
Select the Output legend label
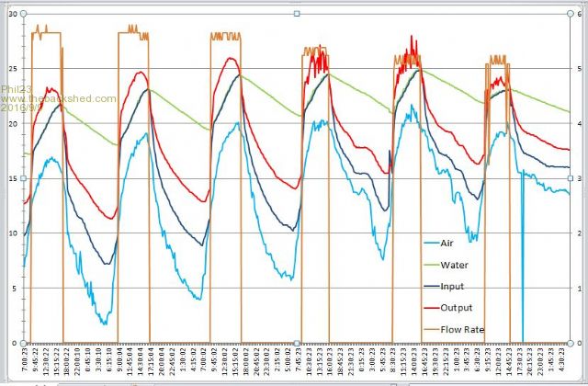click(x=456, y=307)
